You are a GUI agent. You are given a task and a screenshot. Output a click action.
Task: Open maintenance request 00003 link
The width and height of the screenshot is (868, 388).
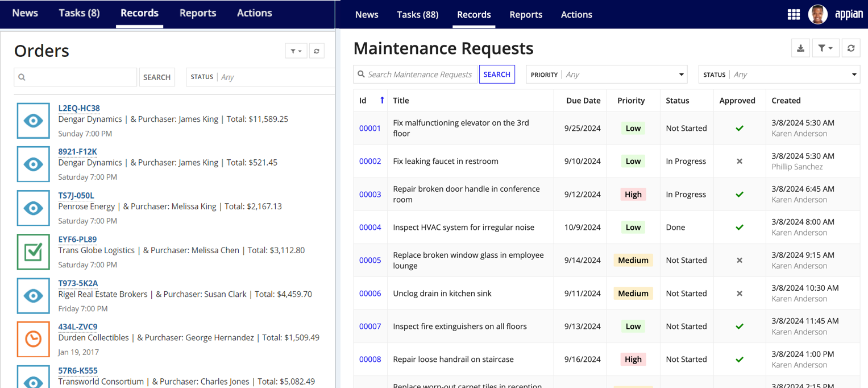370,194
